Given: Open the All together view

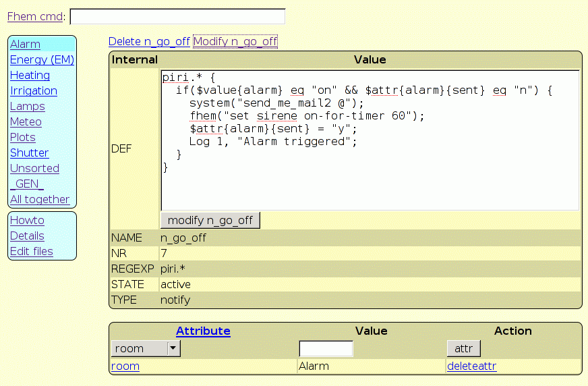Looking at the screenshot, I should 40,199.
